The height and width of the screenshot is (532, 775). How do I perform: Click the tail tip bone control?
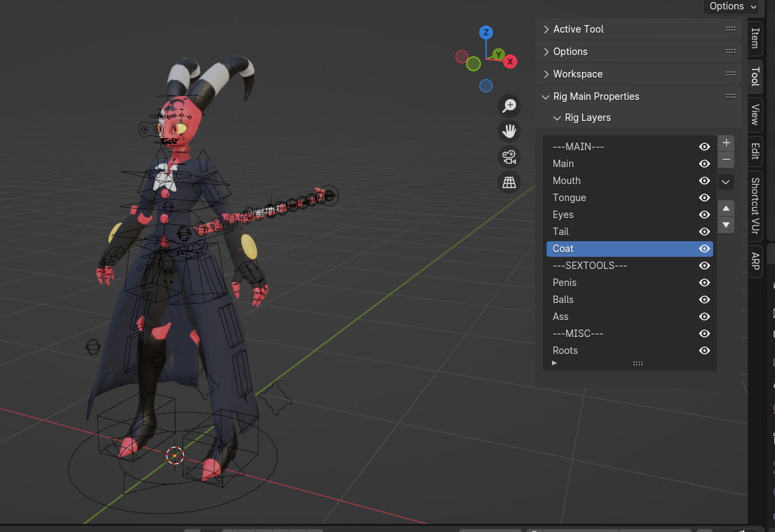click(329, 196)
